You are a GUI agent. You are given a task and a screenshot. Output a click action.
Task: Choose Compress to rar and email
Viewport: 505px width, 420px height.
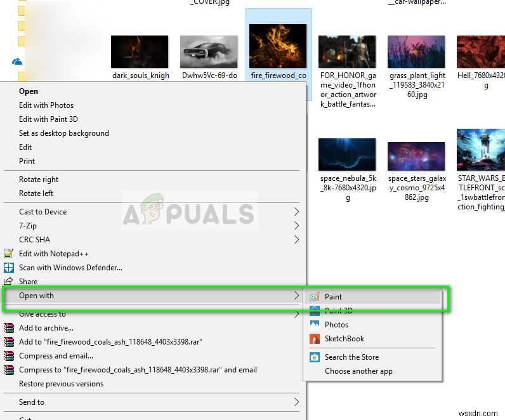click(x=138, y=370)
